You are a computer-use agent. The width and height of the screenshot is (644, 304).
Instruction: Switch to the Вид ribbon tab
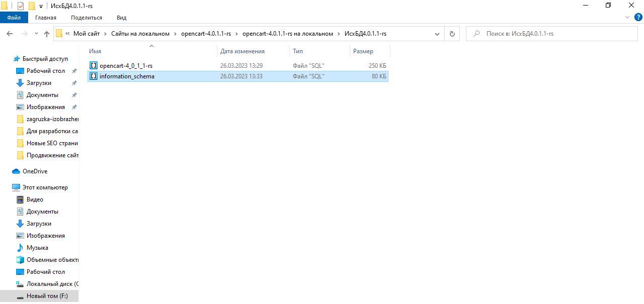coord(121,18)
